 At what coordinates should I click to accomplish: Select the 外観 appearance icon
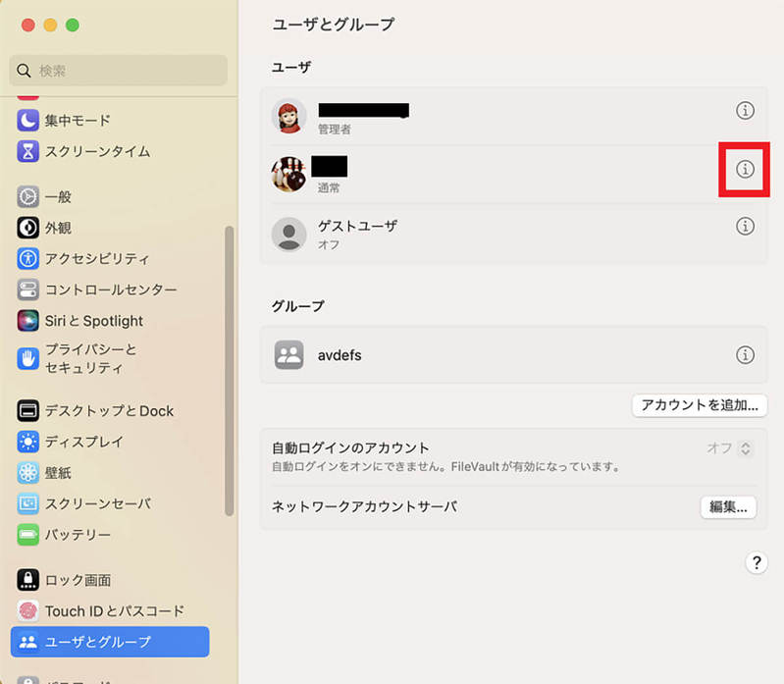click(x=28, y=228)
